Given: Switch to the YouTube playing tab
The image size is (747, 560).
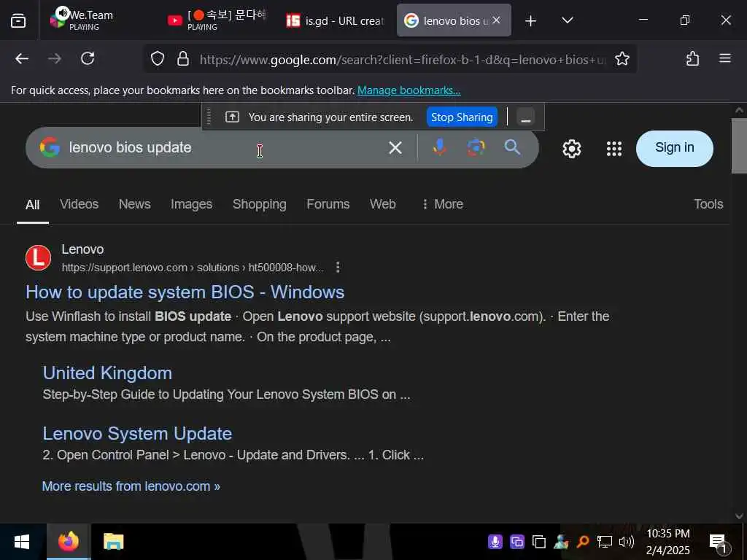Looking at the screenshot, I should 217,20.
